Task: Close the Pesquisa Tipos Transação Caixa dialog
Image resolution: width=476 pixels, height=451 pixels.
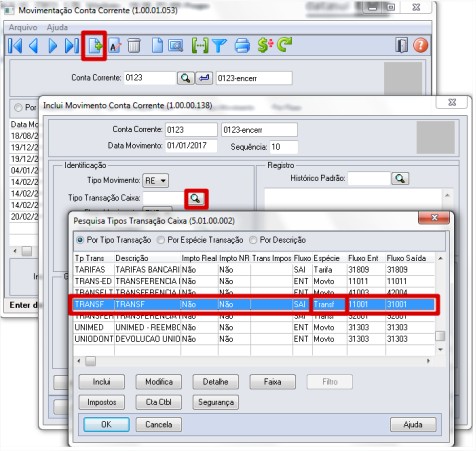Action: coord(434,218)
